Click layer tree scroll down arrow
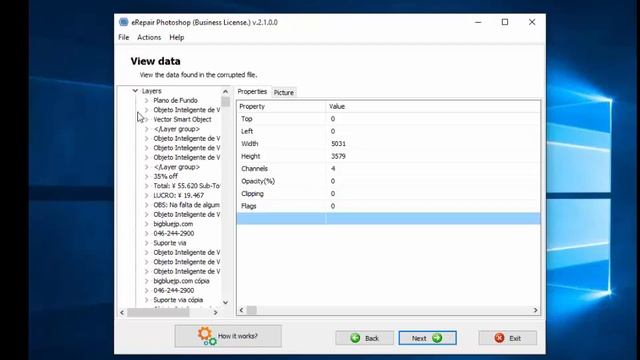Image resolution: width=640 pixels, height=360 pixels. [225, 302]
